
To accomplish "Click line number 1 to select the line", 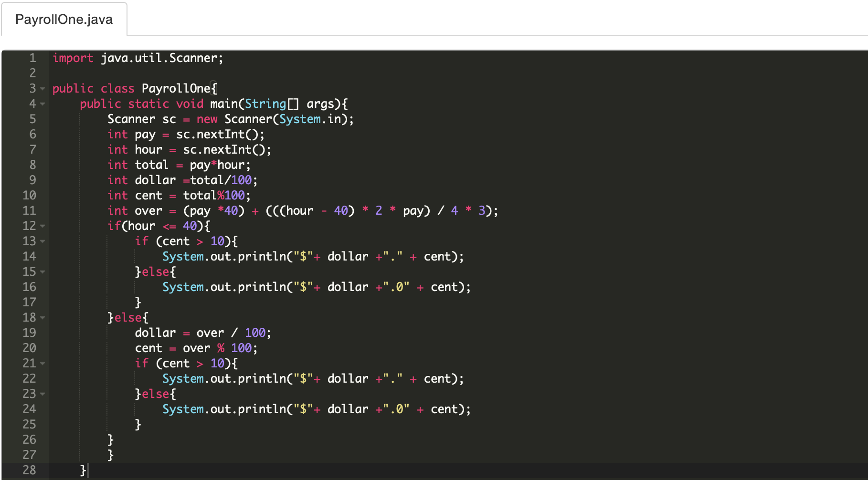I will 32,58.
